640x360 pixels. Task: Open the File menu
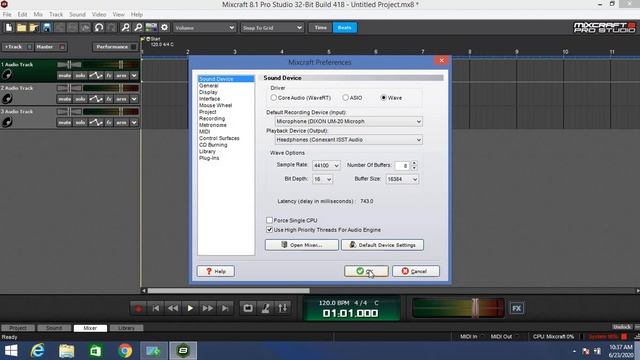tap(7, 14)
